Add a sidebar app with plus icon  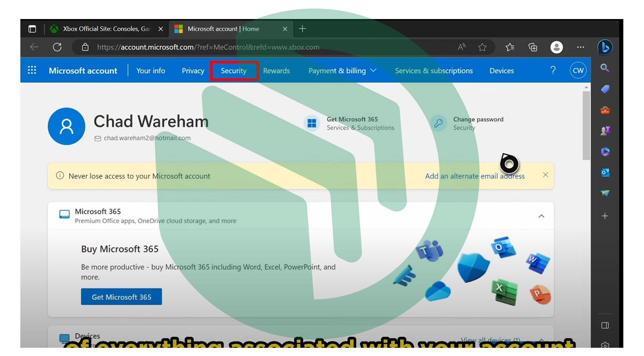[605, 216]
